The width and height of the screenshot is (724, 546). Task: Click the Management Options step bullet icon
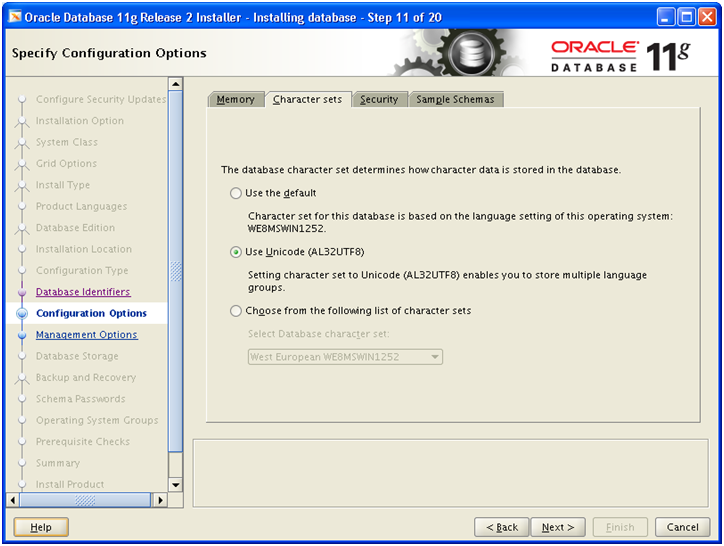(x=22, y=335)
